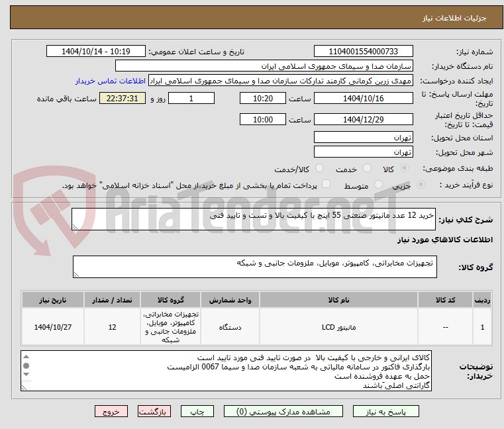Click the جزئیات اطلاعات نیاز header title

pyautogui.click(x=454, y=18)
